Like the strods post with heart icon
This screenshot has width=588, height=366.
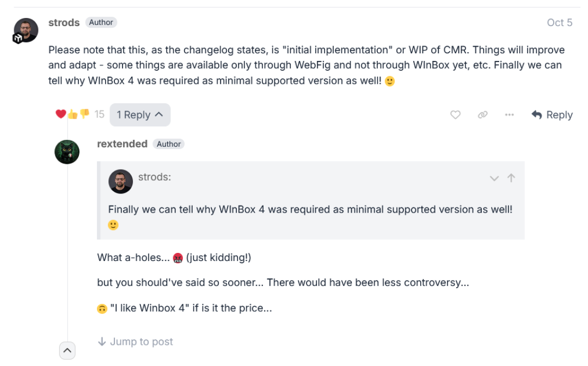pos(455,115)
